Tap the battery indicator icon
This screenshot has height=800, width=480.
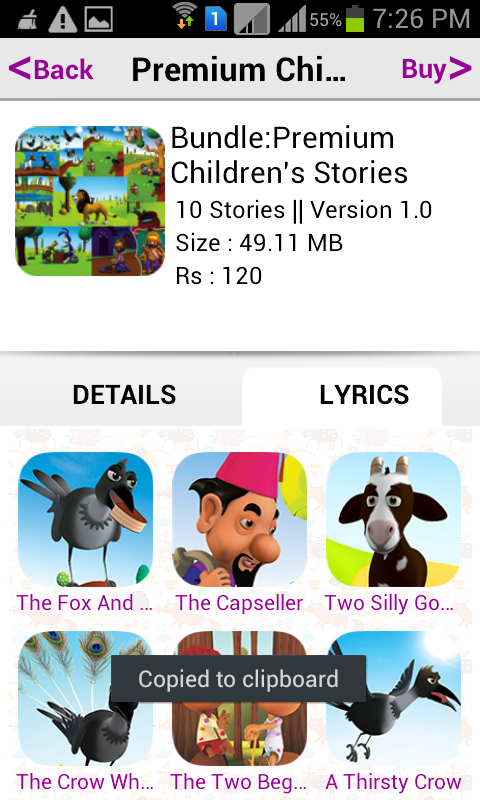pyautogui.click(x=355, y=19)
